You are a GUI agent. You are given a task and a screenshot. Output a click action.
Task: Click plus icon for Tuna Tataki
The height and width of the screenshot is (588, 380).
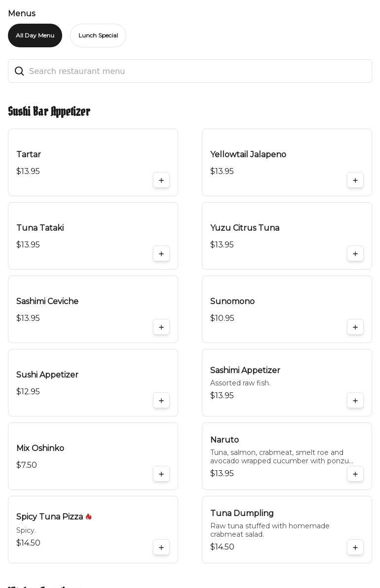[x=161, y=254]
